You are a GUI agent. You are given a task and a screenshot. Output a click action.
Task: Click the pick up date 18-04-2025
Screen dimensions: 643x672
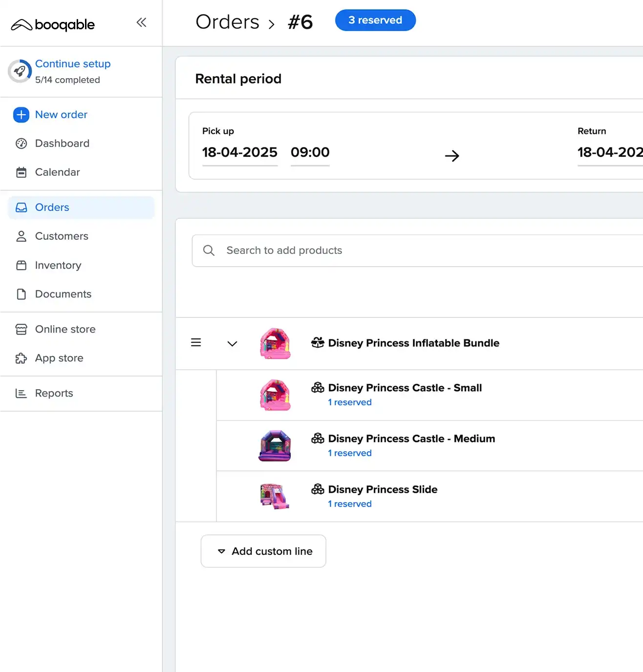pyautogui.click(x=239, y=152)
